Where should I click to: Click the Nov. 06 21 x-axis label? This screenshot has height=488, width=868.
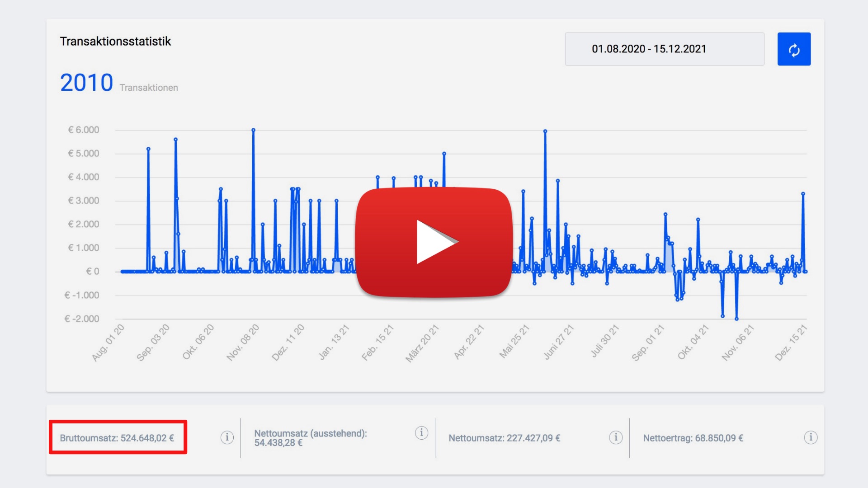point(738,343)
